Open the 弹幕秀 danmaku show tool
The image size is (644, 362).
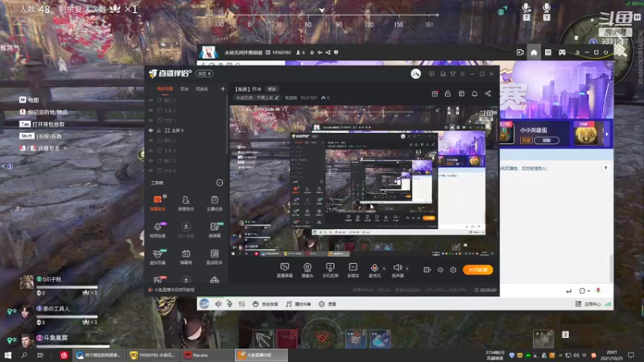tap(186, 257)
